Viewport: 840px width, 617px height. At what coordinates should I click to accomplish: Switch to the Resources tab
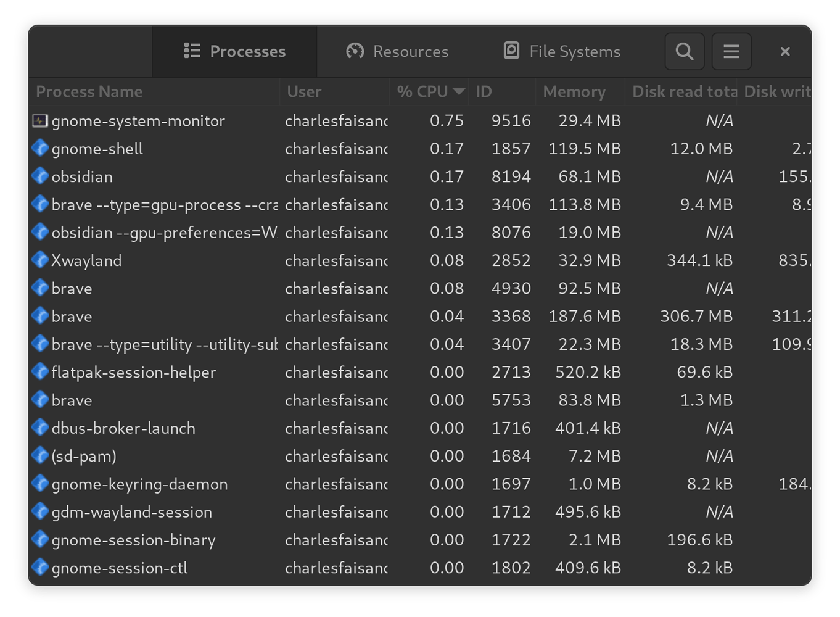pos(397,51)
